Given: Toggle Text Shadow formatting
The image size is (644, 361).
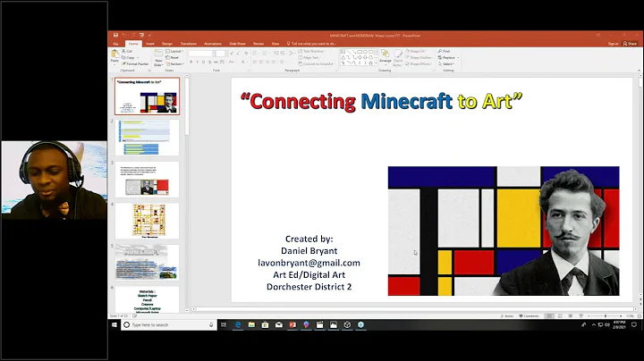Looking at the screenshot, I should tap(209, 62).
